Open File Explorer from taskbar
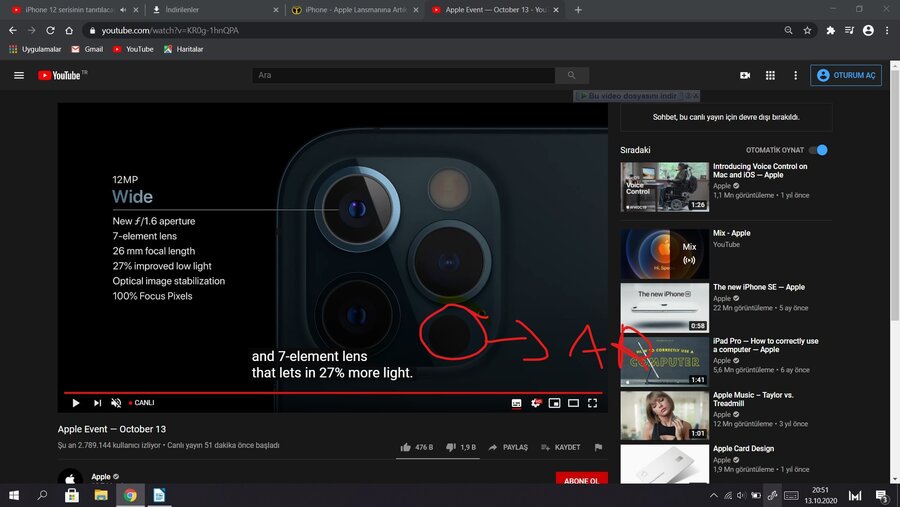Screen dimensions: 900x507 (x=101, y=495)
